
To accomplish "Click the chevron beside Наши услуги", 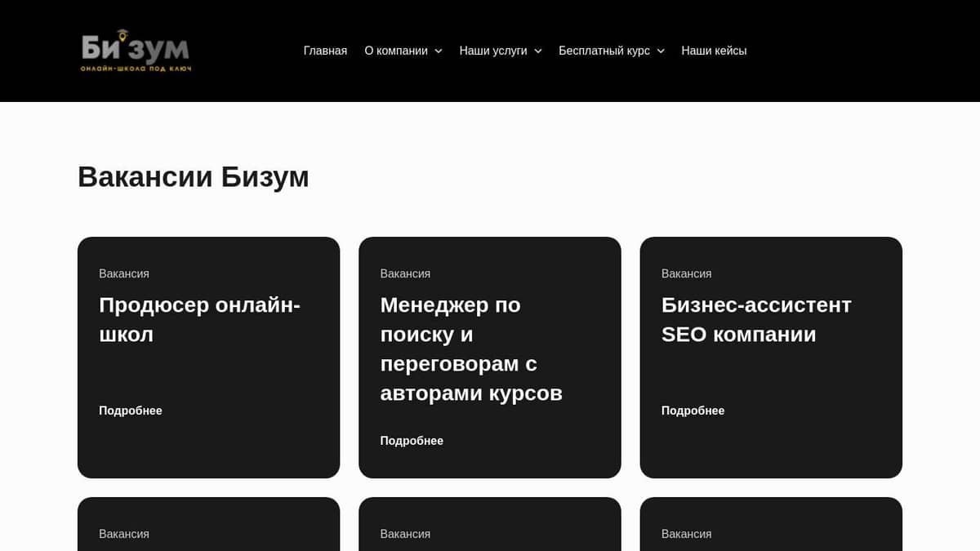I will pos(537,51).
